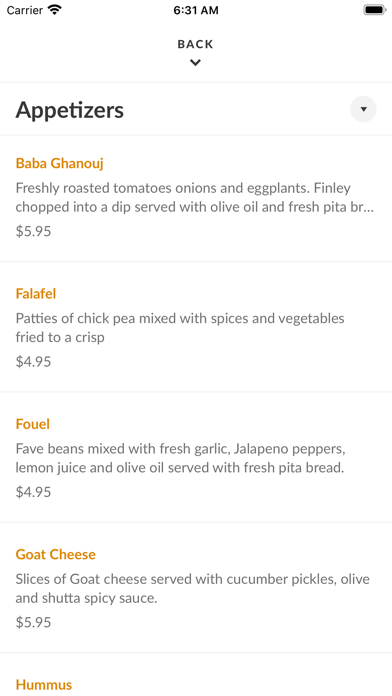Tap the Fouel fave beans description
392x696 pixels.
coord(180,458)
